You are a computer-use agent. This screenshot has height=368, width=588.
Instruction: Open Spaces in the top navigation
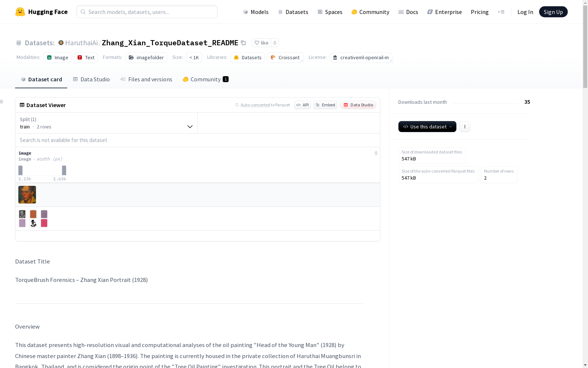330,12
